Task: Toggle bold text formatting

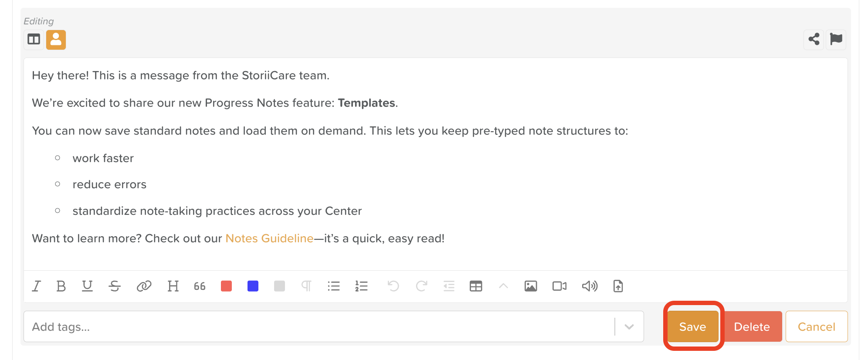Action: (x=61, y=286)
